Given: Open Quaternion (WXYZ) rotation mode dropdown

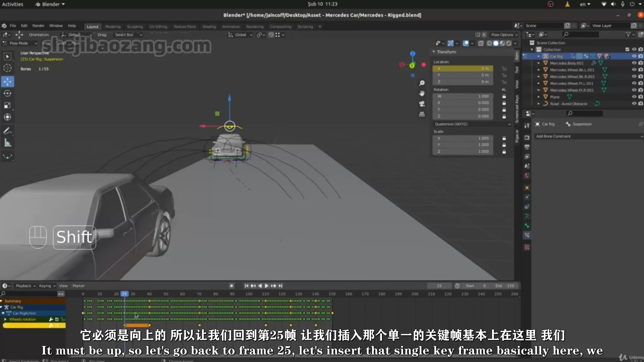Looking at the screenshot, I should pos(472,124).
